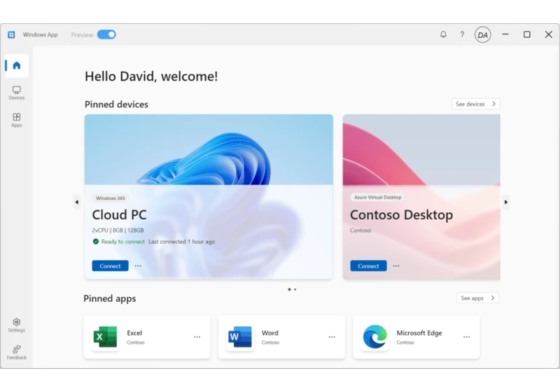
Task: Select the first carousel page dot
Action: (289, 290)
